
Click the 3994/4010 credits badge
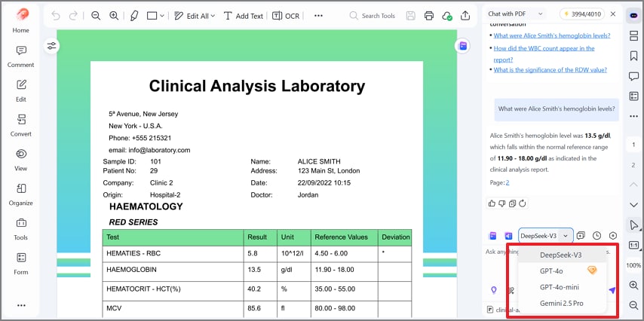[582, 14]
